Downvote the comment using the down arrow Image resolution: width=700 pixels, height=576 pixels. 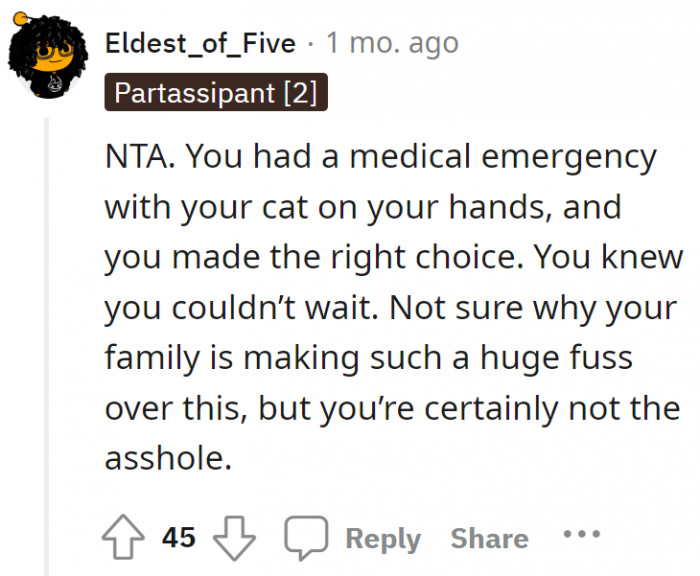click(235, 538)
